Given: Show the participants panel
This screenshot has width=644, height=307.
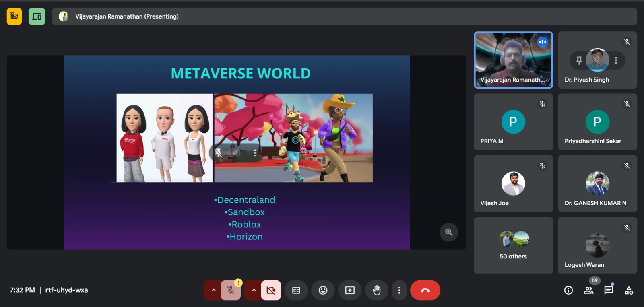Looking at the screenshot, I should pyautogui.click(x=588, y=290).
